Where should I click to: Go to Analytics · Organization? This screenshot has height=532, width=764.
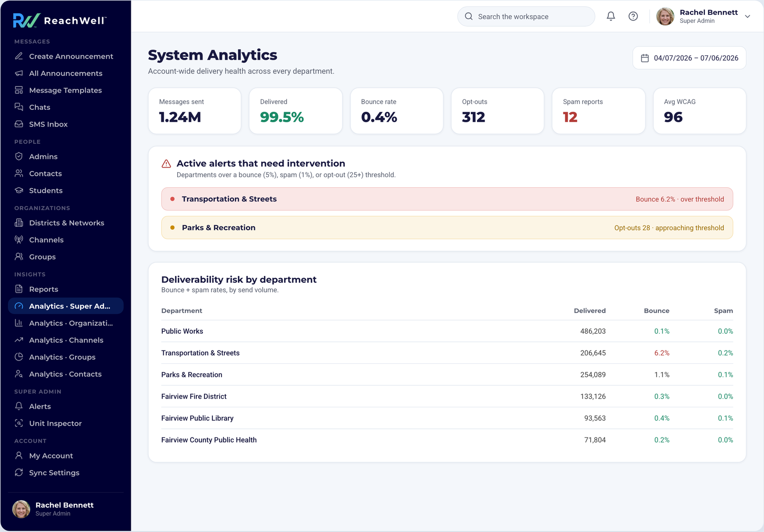coord(66,323)
